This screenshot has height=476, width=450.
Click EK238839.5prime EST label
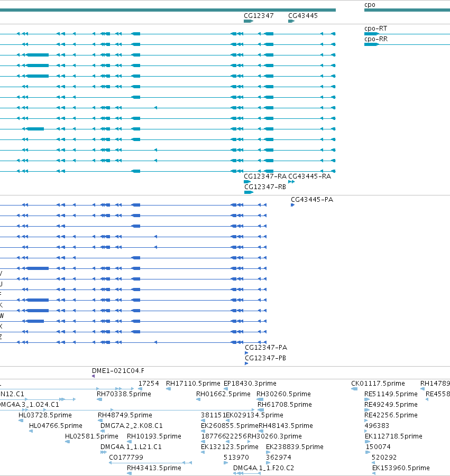pyautogui.click(x=295, y=447)
